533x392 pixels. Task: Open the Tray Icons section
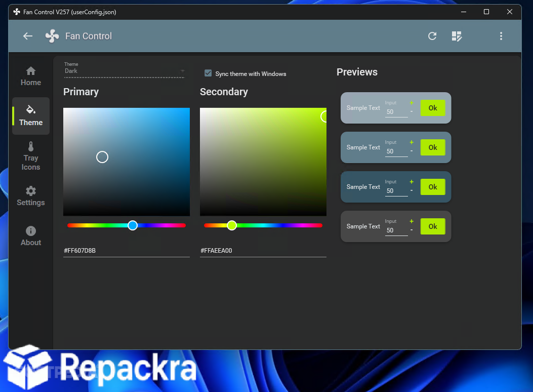(31, 156)
